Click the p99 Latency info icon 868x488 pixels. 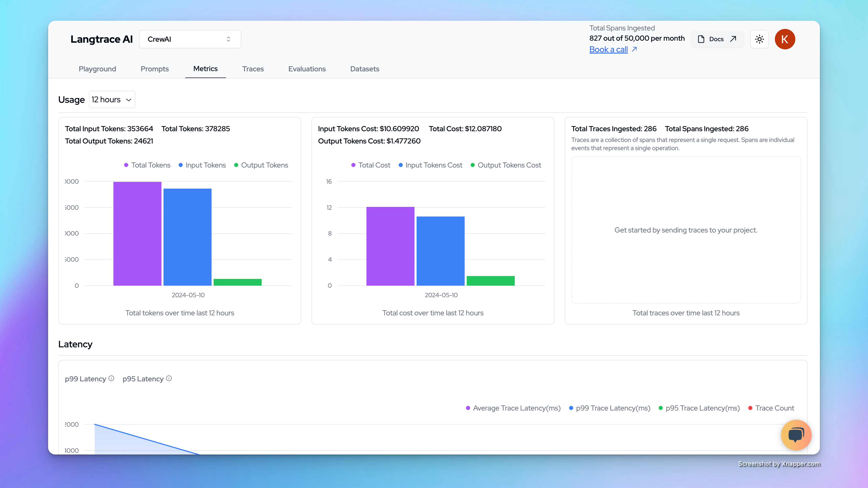coord(111,379)
